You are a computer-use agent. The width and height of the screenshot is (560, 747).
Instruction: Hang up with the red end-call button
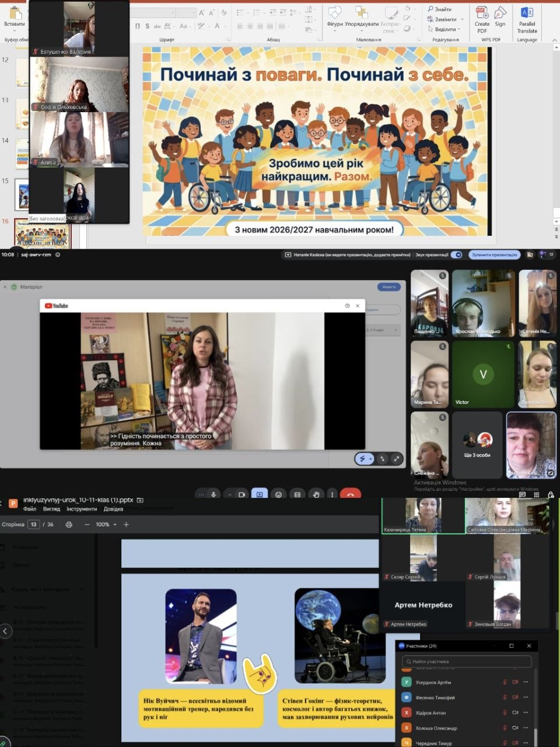pyautogui.click(x=350, y=494)
